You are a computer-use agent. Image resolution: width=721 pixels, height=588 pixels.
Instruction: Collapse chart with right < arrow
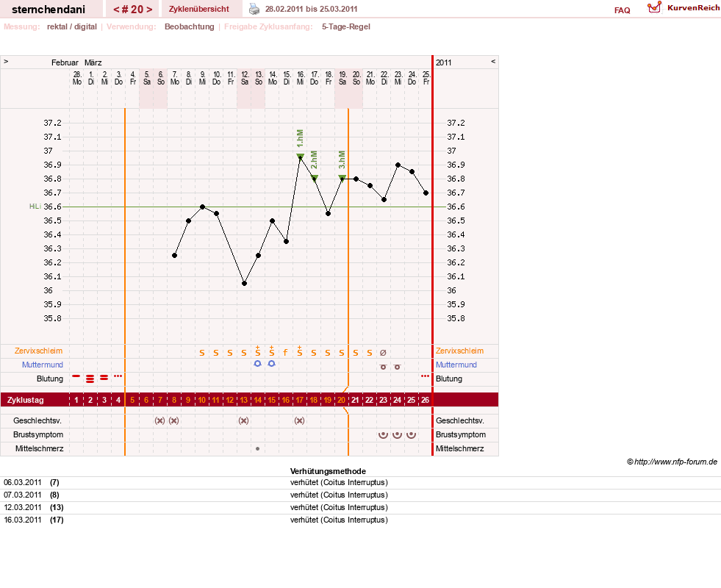coord(493,61)
